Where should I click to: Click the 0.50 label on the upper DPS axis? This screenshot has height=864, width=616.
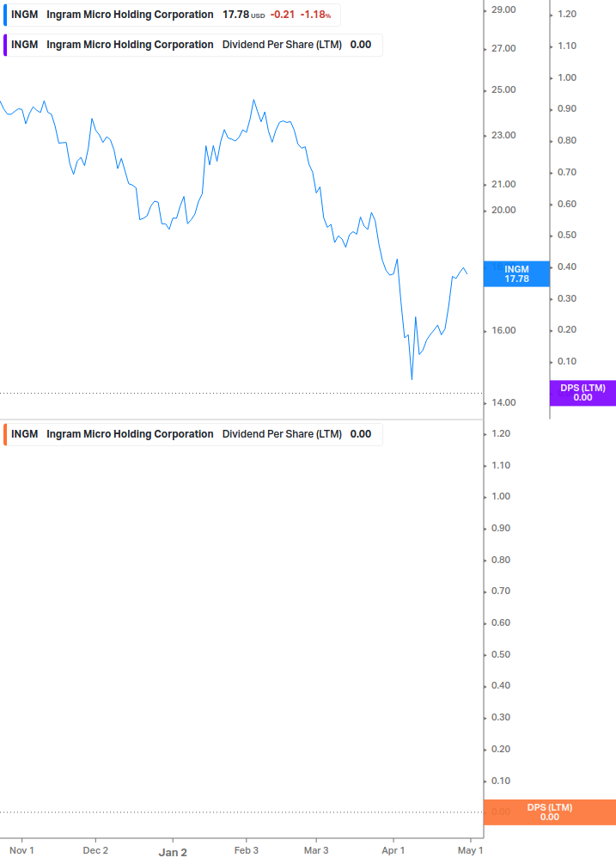(x=567, y=236)
